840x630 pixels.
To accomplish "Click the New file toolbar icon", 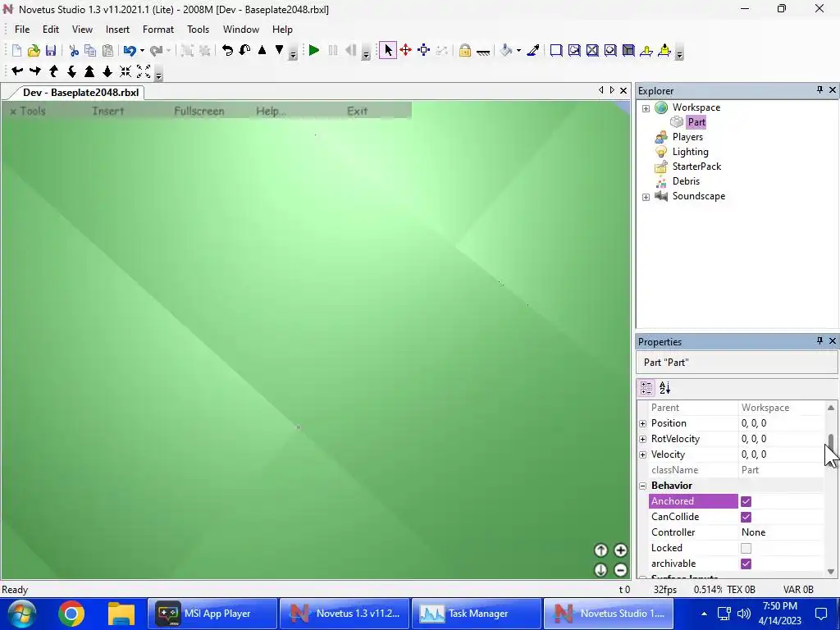I will coord(16,50).
